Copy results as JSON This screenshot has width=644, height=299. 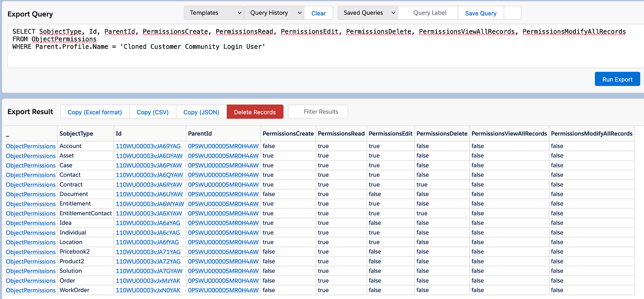pyautogui.click(x=201, y=112)
